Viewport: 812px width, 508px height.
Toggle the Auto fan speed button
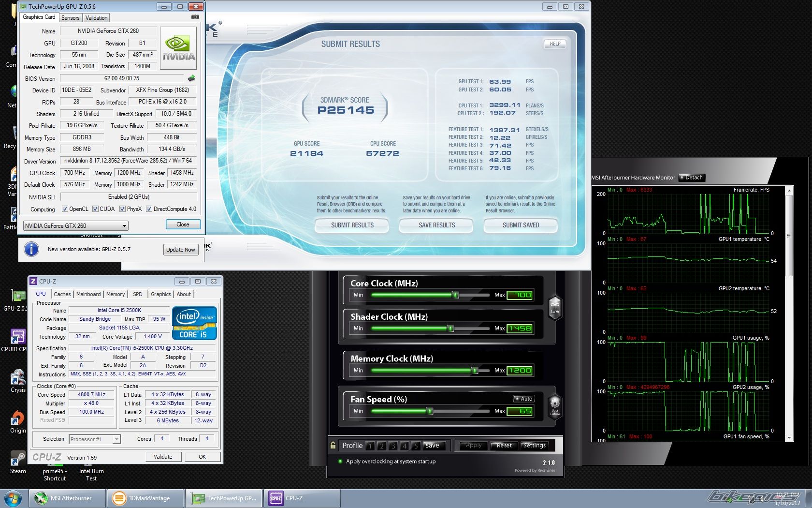(523, 399)
